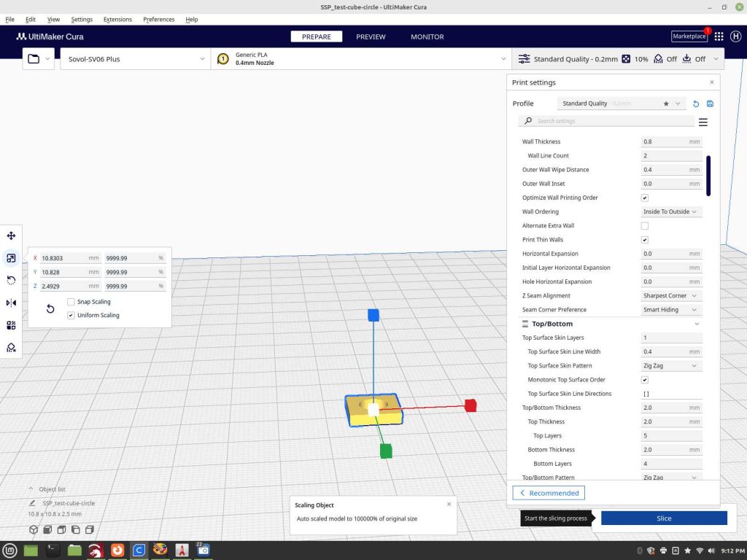The height and width of the screenshot is (560, 747).
Task: Click the Top Layers value field
Action: click(x=671, y=436)
